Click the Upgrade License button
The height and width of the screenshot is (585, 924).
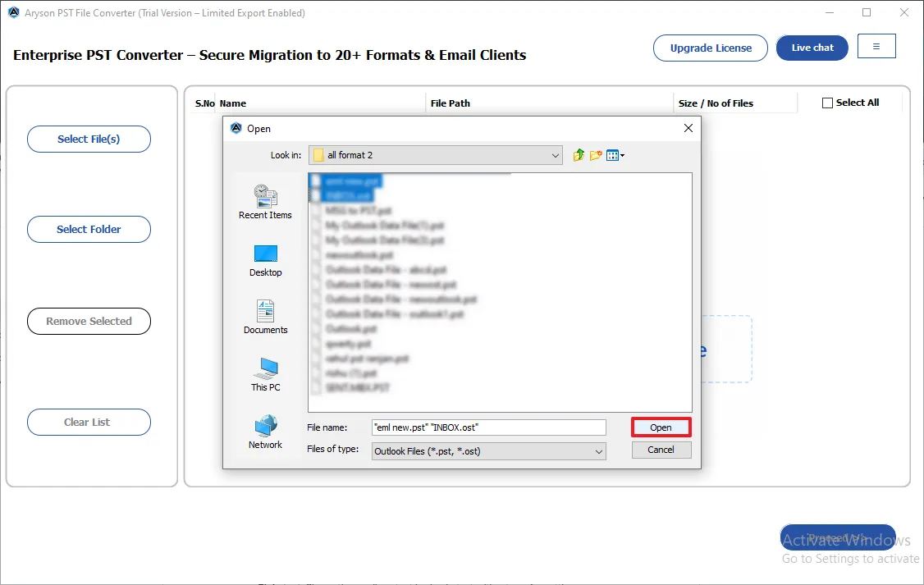click(710, 48)
